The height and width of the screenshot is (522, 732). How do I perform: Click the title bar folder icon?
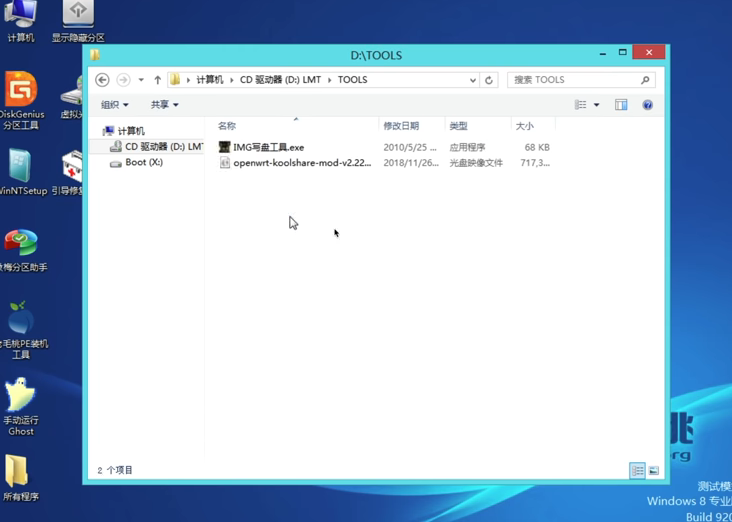click(95, 55)
